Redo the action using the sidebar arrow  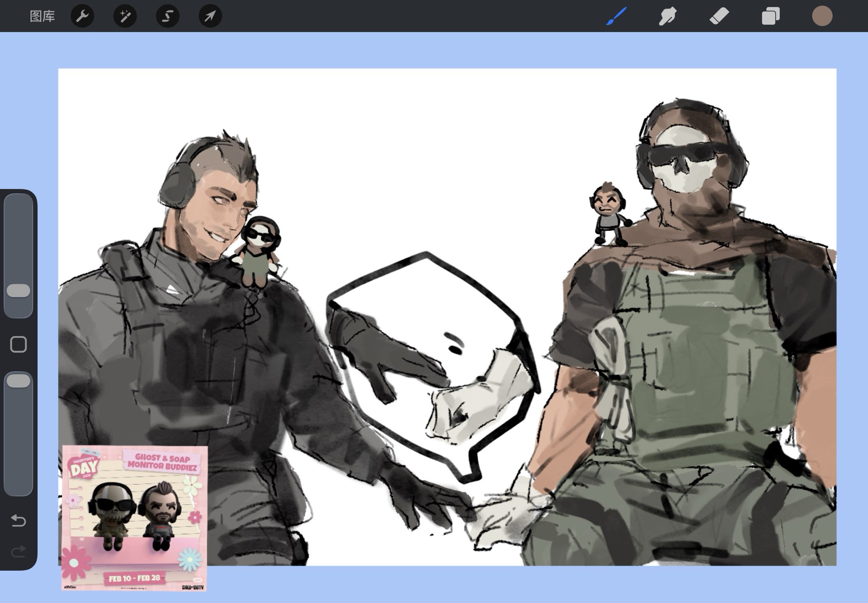[x=18, y=551]
